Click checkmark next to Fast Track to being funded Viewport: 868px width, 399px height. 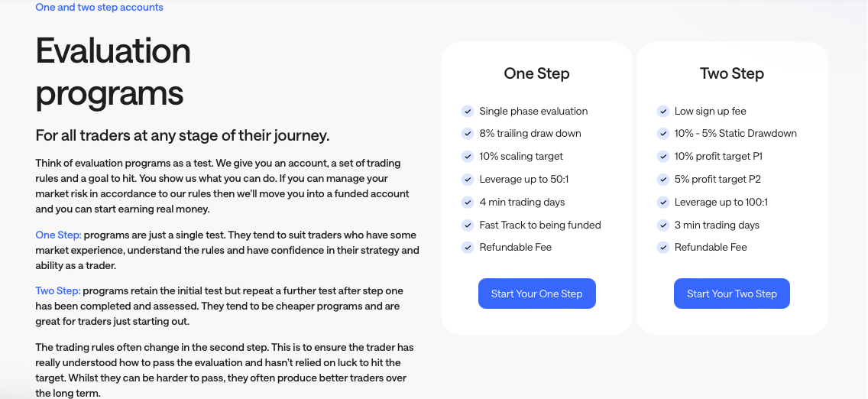point(468,225)
